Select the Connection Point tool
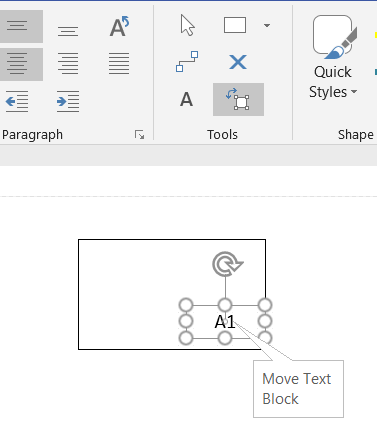Image resolution: width=377 pixels, height=425 pixels. (238, 62)
